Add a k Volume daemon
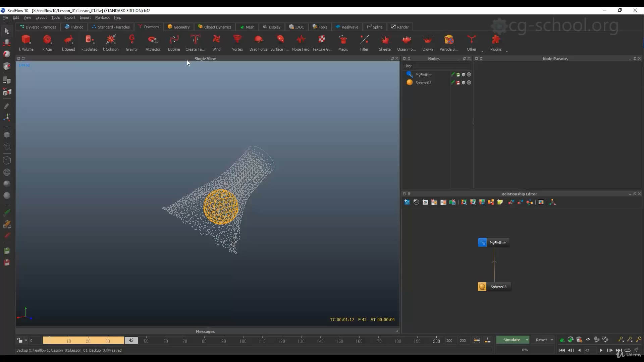 click(26, 43)
